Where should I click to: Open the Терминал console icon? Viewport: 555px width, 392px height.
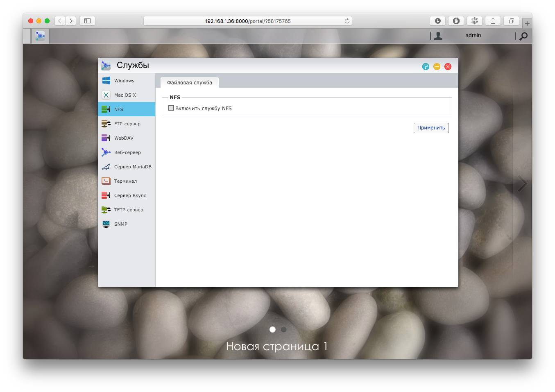tap(106, 181)
